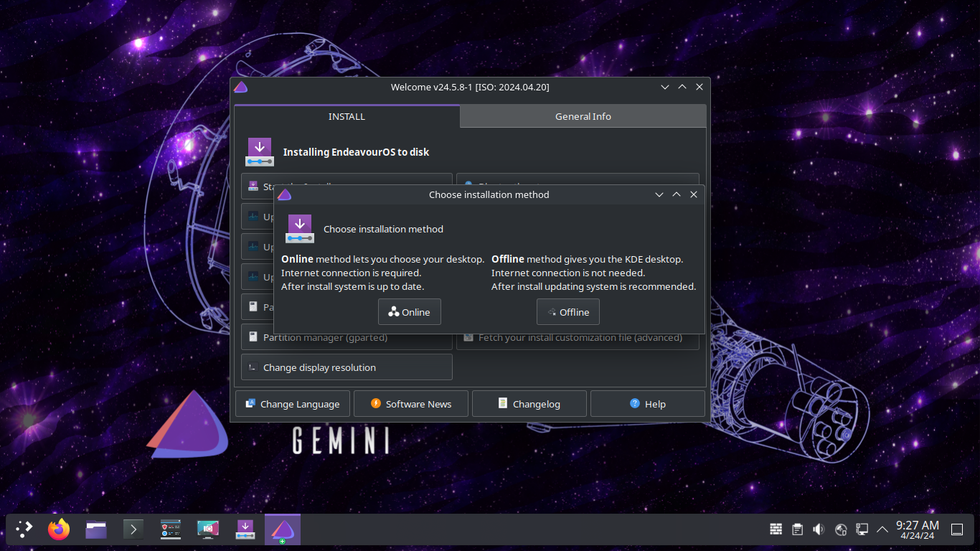The image size is (980, 551).
Task: Launch Firefox from the taskbar
Action: 59,529
